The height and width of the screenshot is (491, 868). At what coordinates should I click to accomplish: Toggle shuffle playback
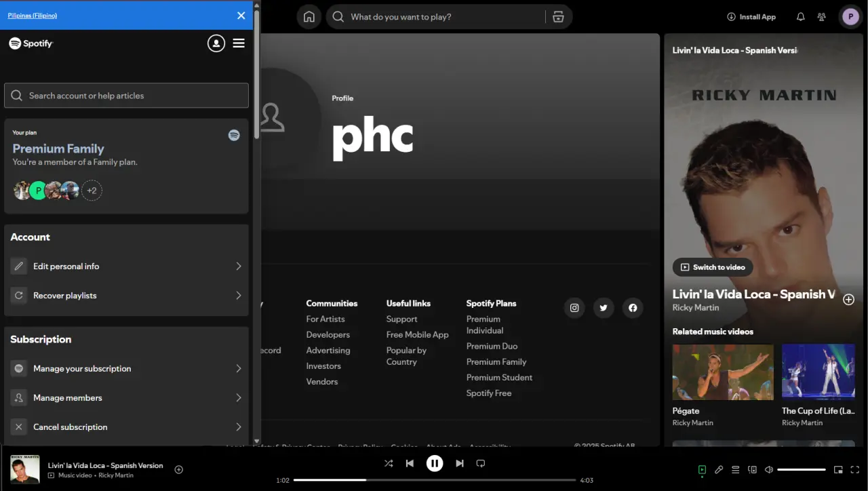click(389, 464)
